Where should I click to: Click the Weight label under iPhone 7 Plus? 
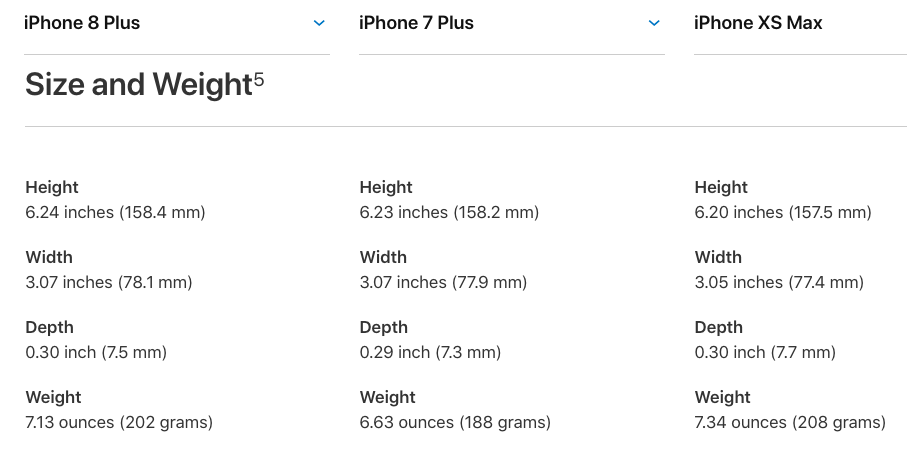tap(388, 397)
